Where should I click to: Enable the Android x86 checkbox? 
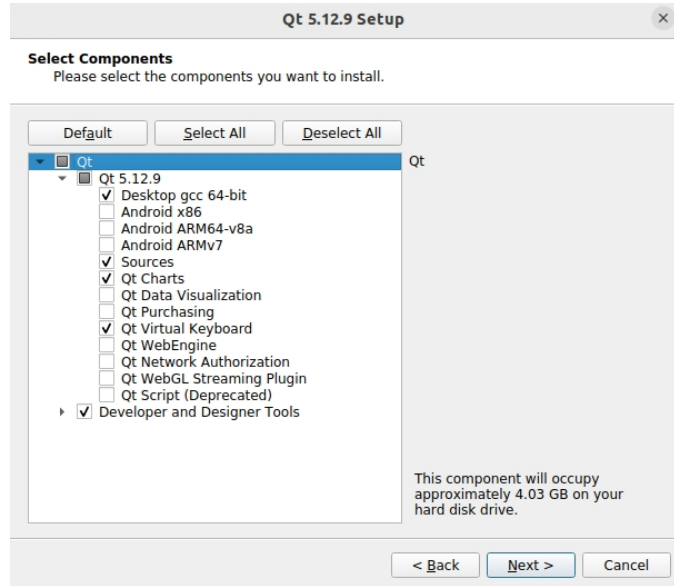106,212
